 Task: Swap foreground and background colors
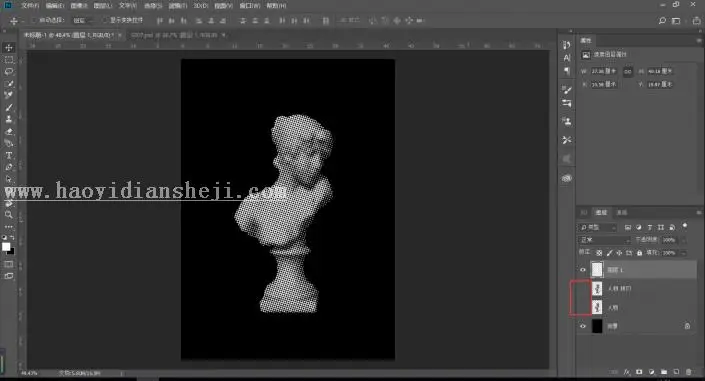coord(12,237)
